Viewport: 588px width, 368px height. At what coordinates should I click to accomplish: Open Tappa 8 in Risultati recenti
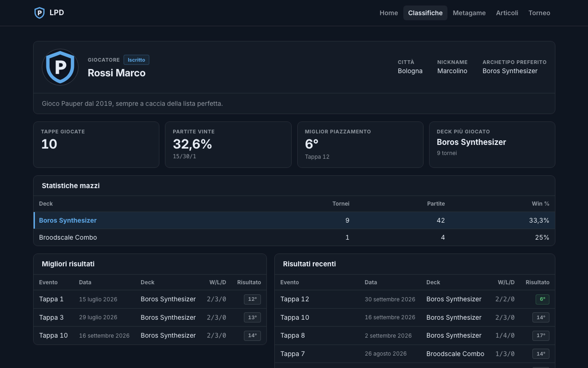(293, 335)
